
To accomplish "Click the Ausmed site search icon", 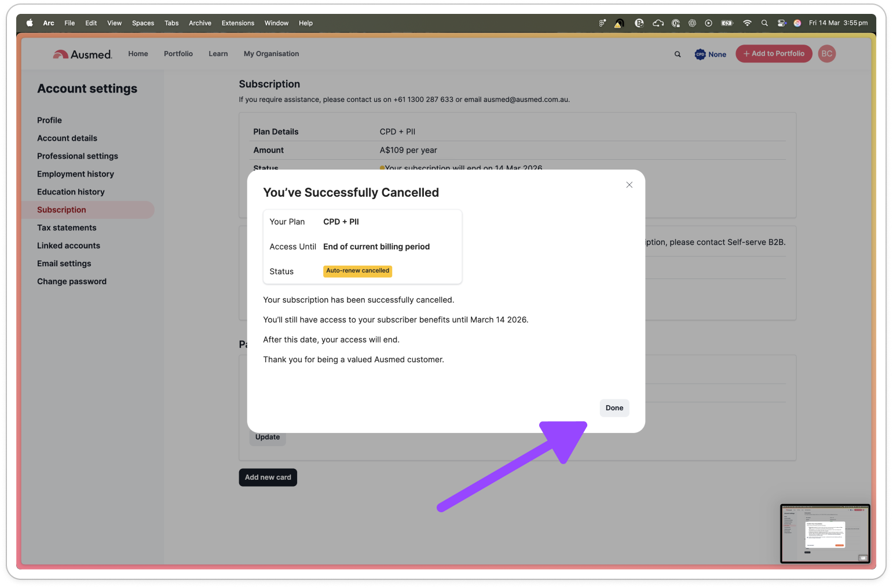I will 678,54.
